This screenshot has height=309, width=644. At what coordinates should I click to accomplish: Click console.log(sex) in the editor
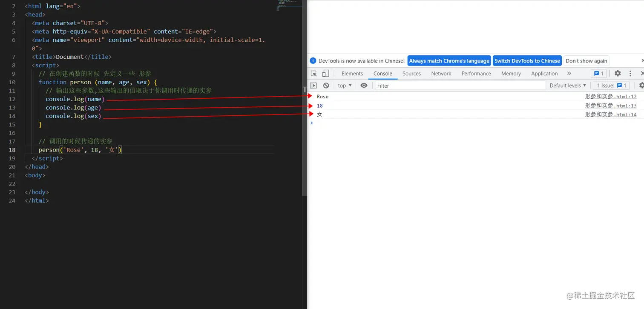(x=73, y=116)
